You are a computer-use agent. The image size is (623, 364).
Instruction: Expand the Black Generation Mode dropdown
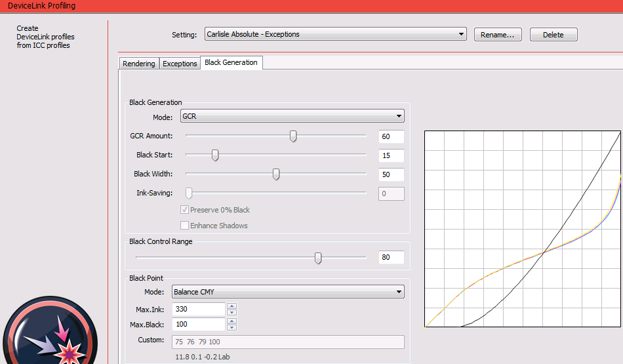click(292, 116)
